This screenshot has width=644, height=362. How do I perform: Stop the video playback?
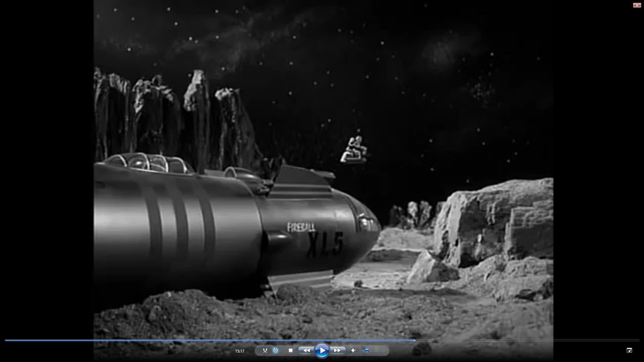coord(290,350)
